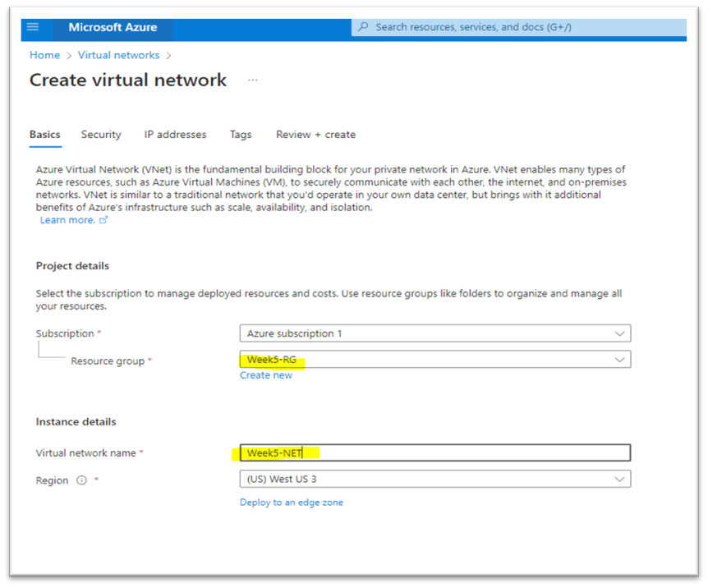708x588 pixels.
Task: Switch to the Security tab
Action: [x=101, y=135]
